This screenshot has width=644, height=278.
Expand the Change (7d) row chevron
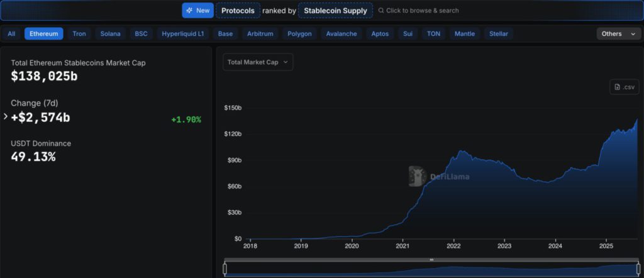(6, 116)
